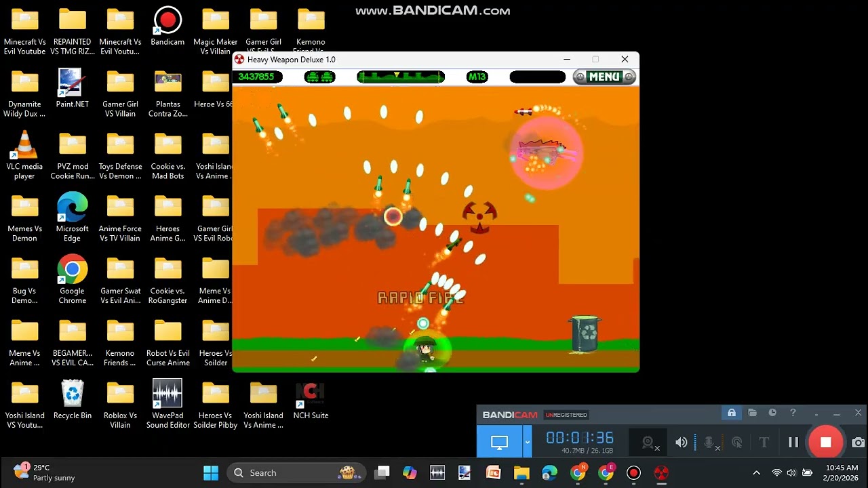
Task: Toggle the Bandicam microphone recording
Action: coord(709,443)
